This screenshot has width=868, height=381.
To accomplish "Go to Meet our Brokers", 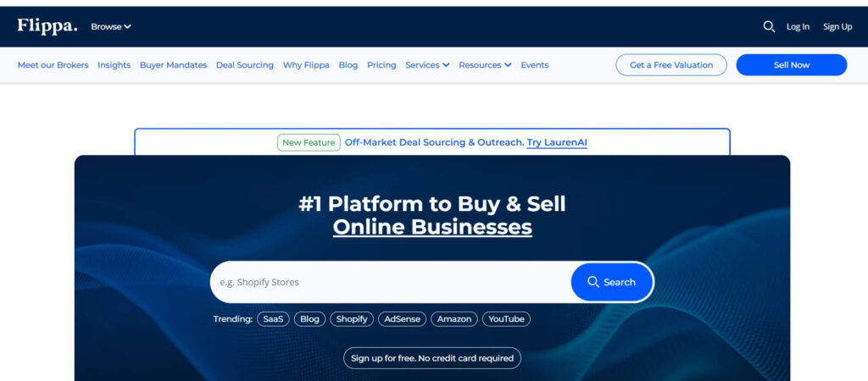I will [53, 65].
